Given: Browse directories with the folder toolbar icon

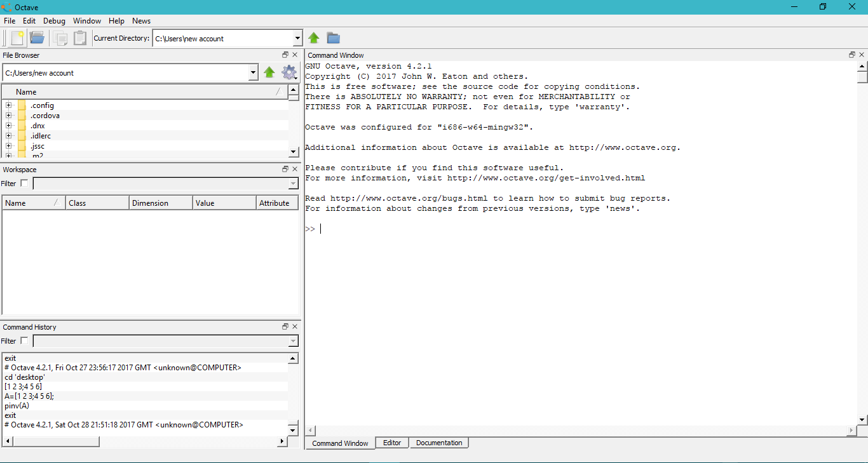Looking at the screenshot, I should coord(333,37).
